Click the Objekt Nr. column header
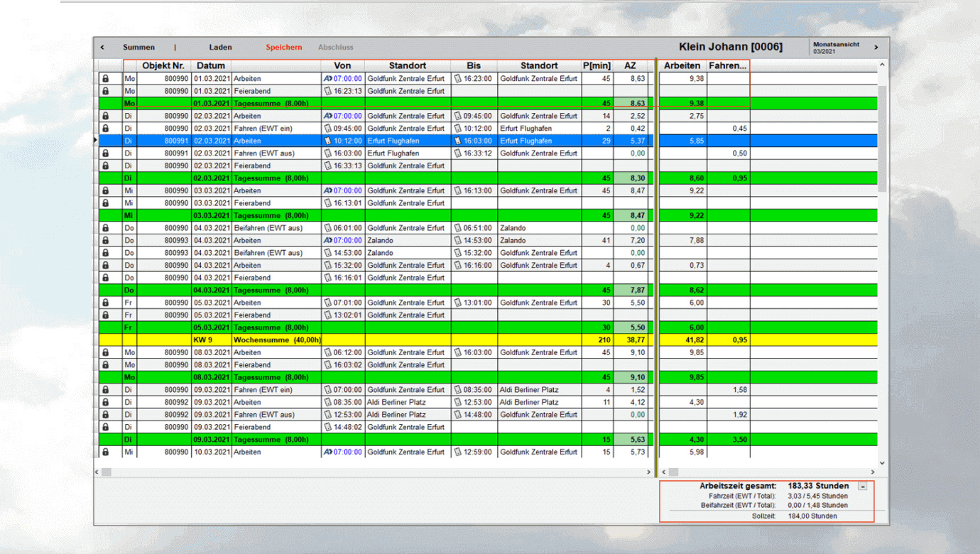 (163, 66)
